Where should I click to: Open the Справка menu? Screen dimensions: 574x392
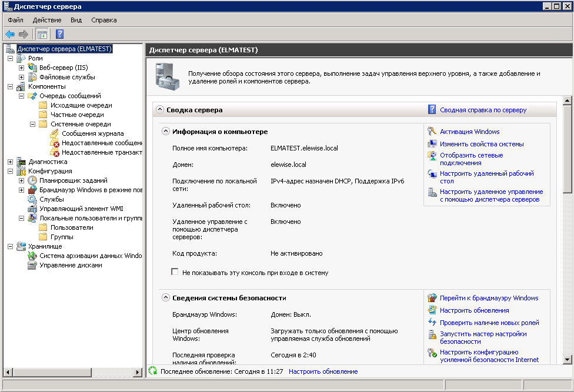(x=104, y=20)
